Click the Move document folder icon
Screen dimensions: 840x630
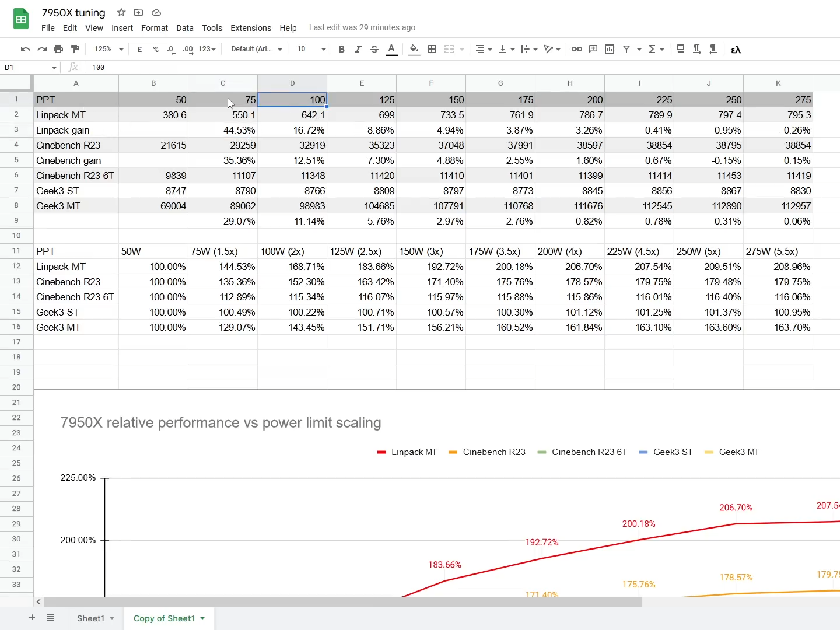pyautogui.click(x=138, y=12)
